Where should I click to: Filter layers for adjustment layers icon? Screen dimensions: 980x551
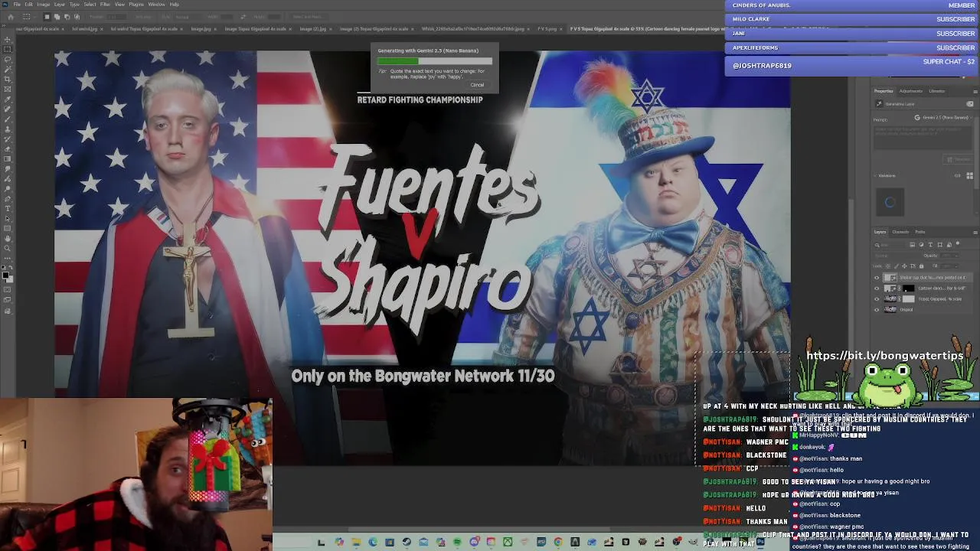click(x=921, y=245)
